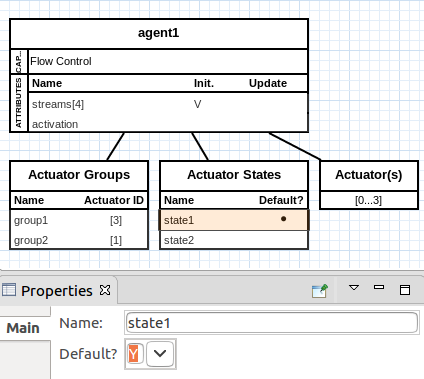Click the Default? combo value Y
This screenshot has width=424, height=379.
pos(134,354)
